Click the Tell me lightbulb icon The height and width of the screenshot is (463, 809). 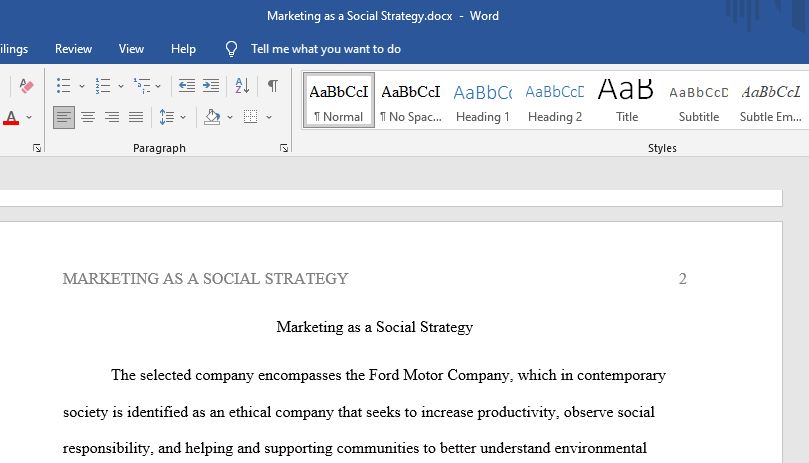click(x=231, y=49)
